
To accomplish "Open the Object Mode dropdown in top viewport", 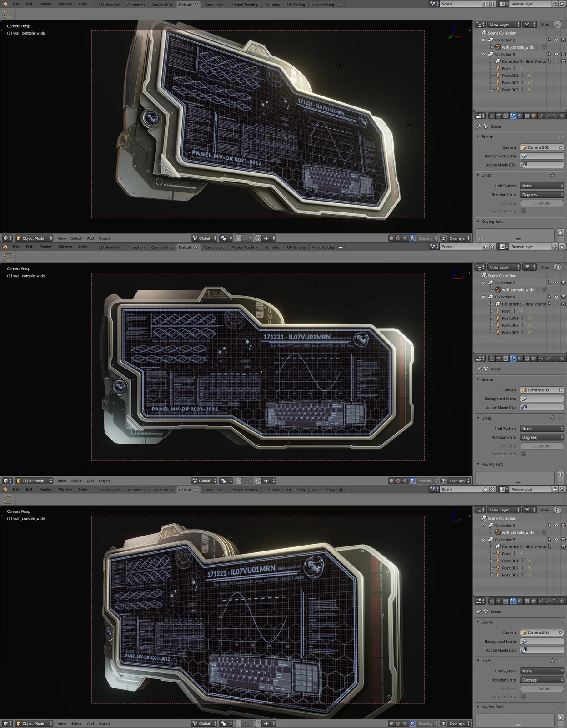I will click(x=34, y=238).
